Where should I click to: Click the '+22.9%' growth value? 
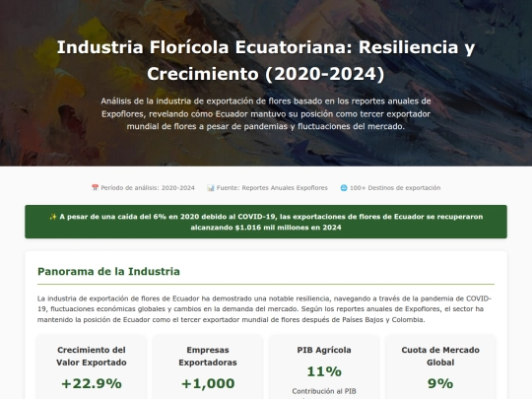pos(92,383)
